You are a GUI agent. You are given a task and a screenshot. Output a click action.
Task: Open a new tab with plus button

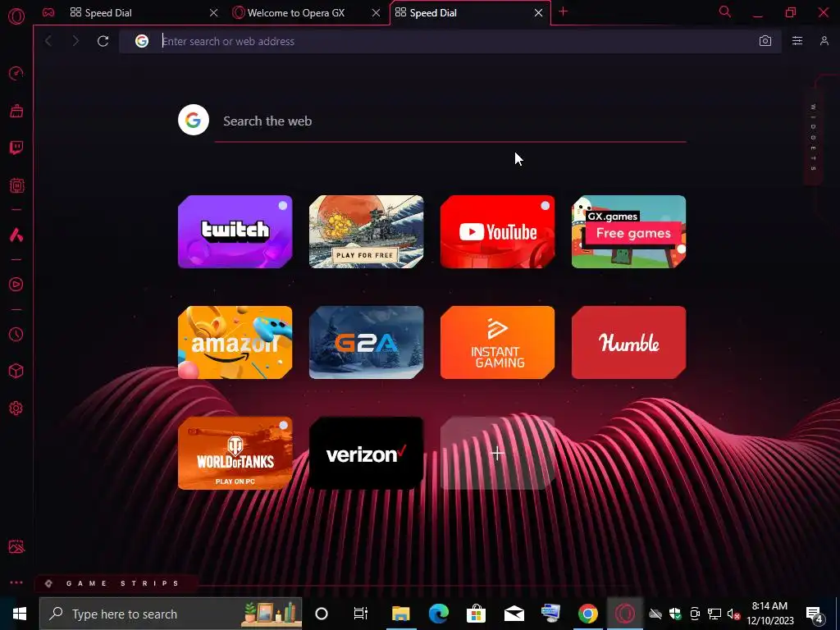(563, 11)
